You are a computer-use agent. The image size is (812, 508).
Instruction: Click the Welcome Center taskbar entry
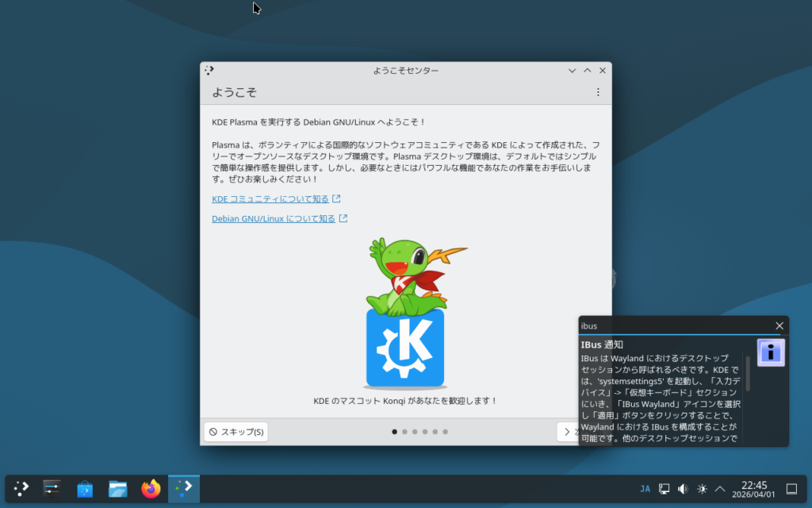click(x=184, y=489)
